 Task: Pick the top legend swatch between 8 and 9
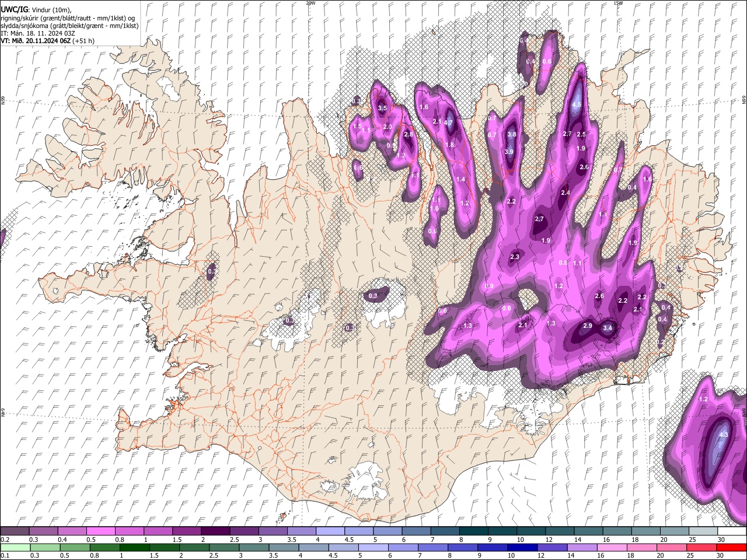473,531
